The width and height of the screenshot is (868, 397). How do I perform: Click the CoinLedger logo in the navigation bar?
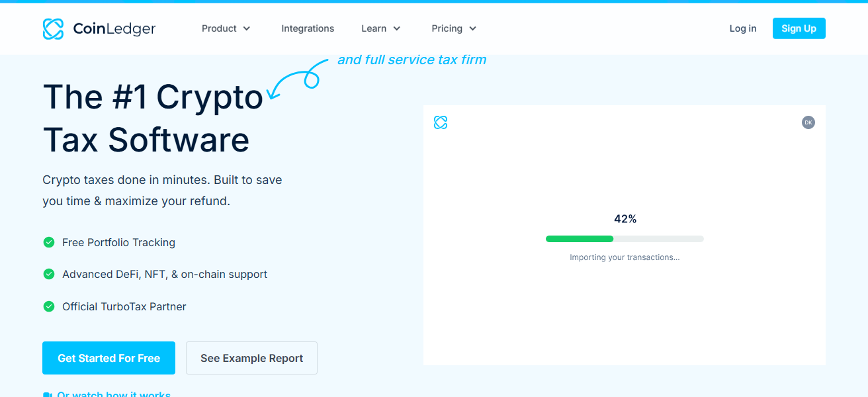click(99, 28)
